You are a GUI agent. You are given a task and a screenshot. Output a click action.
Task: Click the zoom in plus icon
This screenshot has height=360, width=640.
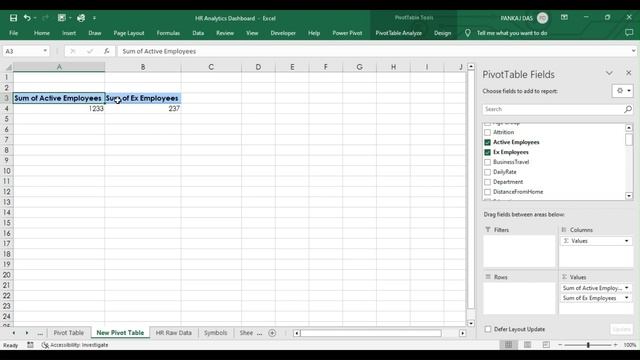point(616,345)
